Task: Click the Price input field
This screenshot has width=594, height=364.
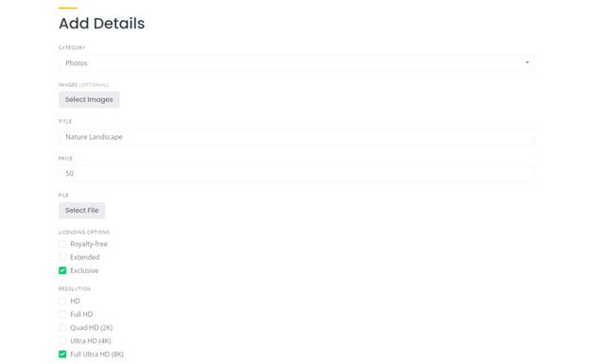Action: coord(297,173)
